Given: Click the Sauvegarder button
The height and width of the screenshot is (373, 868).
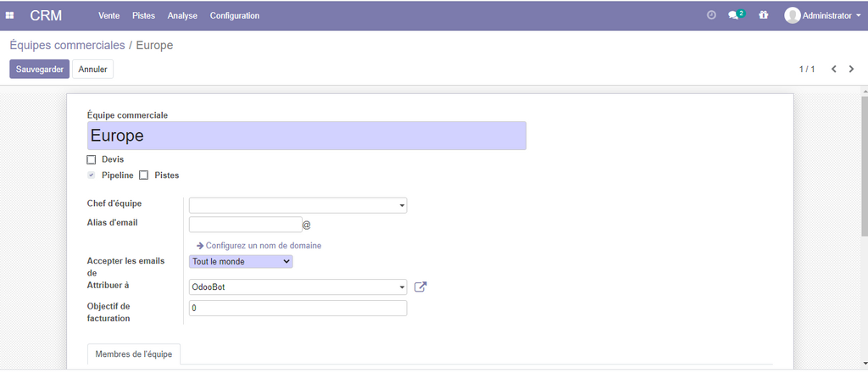Looking at the screenshot, I should [x=40, y=69].
